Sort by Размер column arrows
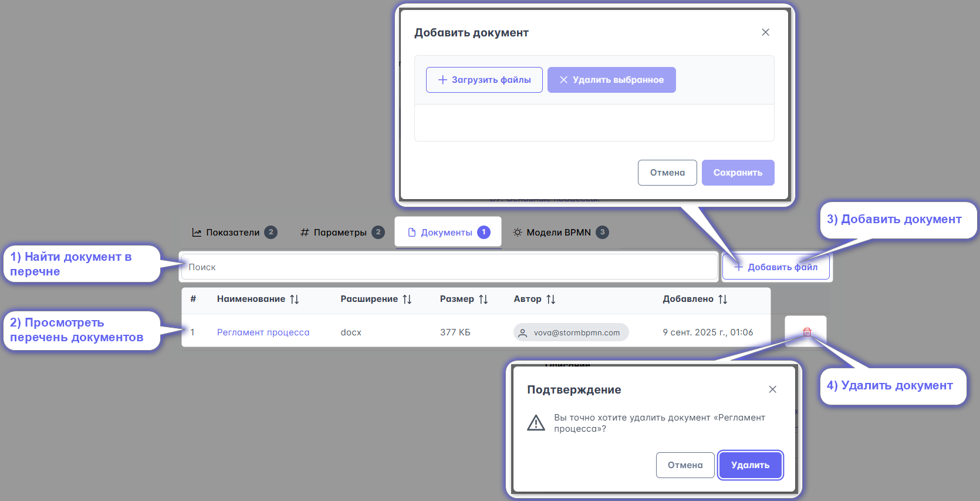980x501 pixels. pyautogui.click(x=483, y=300)
